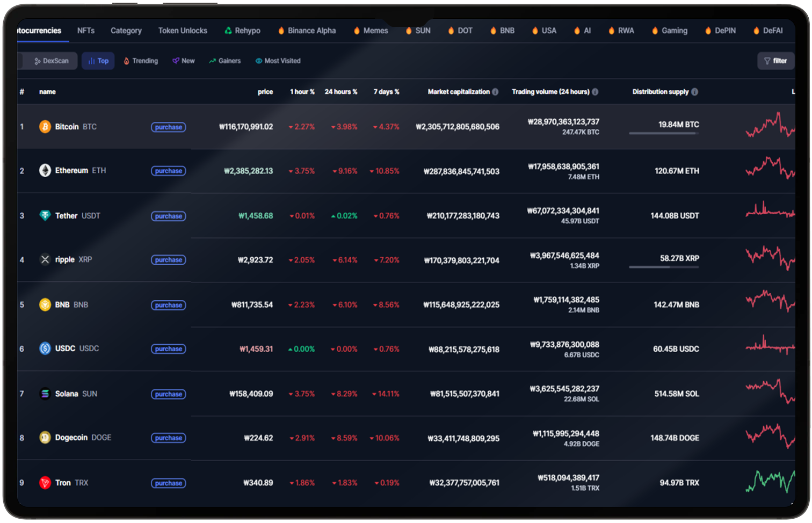
Task: Click purchase button for Solana
Action: pyautogui.click(x=169, y=394)
